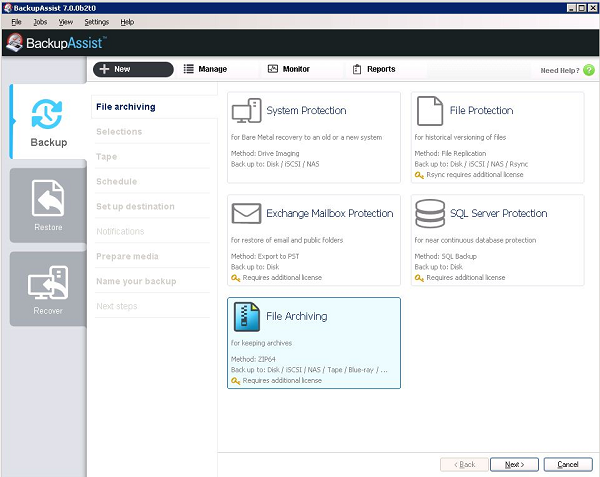The image size is (600, 477).
Task: Click key icon in SQL Server card
Action: point(419,278)
